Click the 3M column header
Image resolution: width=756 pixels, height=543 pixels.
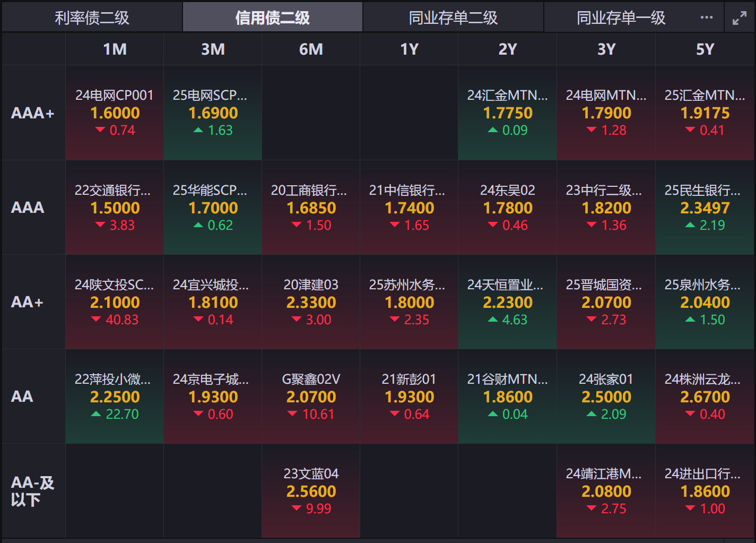pyautogui.click(x=213, y=49)
